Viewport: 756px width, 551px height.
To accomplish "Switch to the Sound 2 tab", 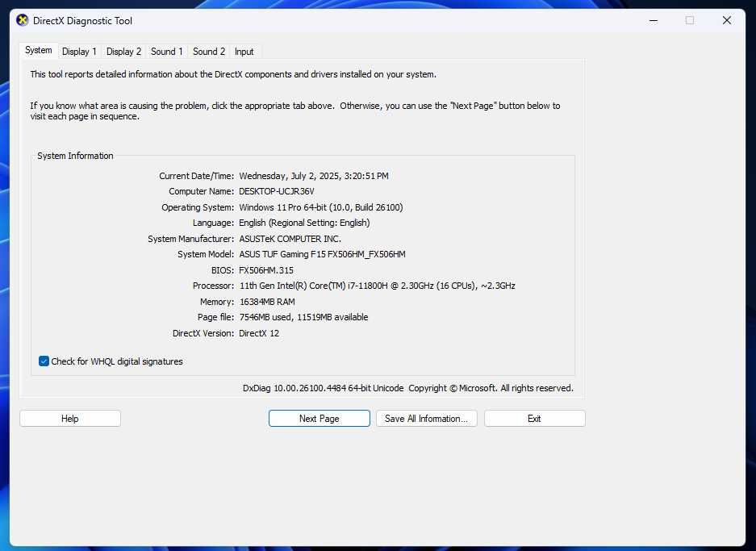I will 209,52.
